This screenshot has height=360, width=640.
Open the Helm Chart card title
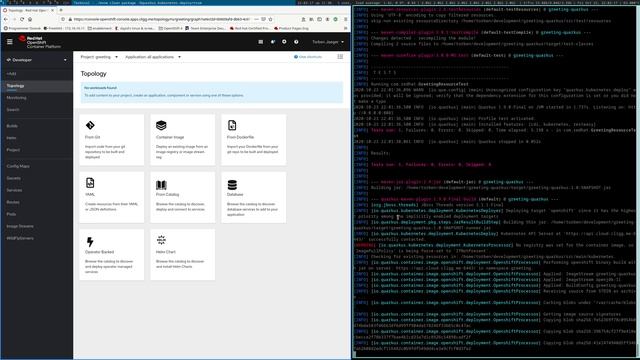[166, 252]
